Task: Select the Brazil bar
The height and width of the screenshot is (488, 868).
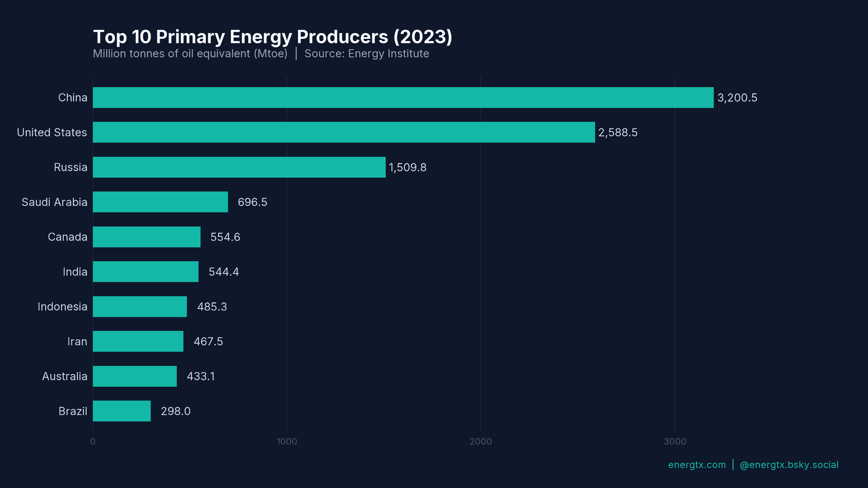Action: 121,411
